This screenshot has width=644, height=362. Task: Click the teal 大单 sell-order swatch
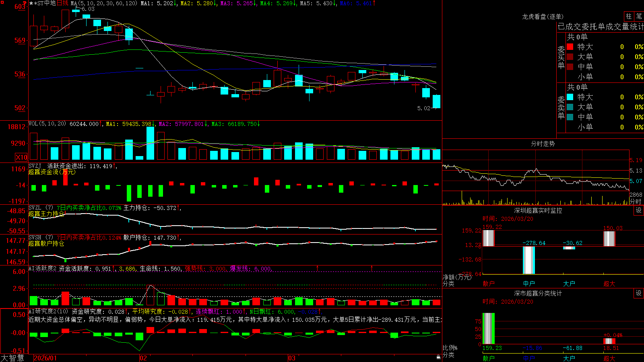coord(570,107)
